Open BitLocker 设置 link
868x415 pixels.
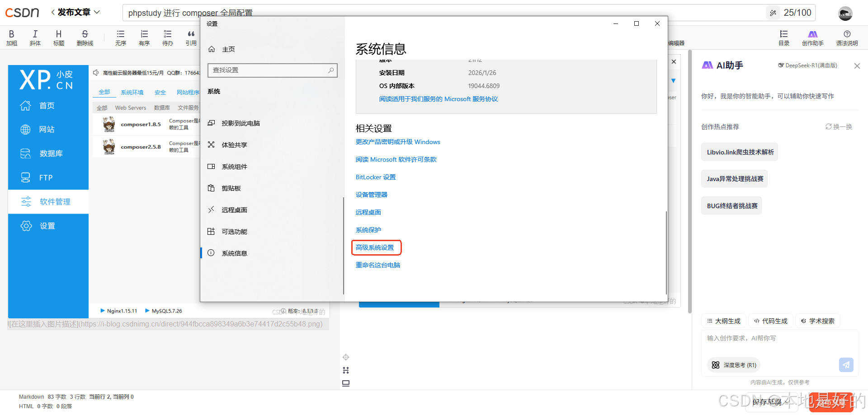click(x=376, y=177)
